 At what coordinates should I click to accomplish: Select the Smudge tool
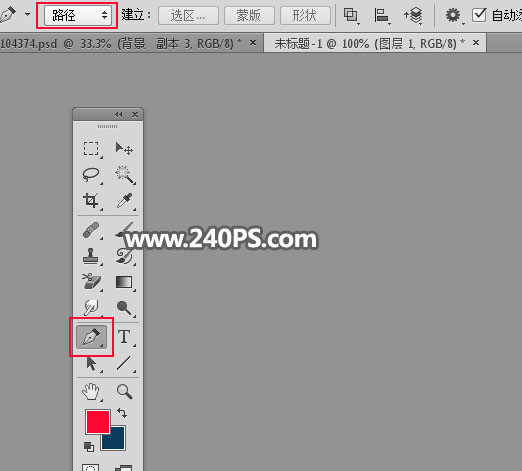click(91, 307)
